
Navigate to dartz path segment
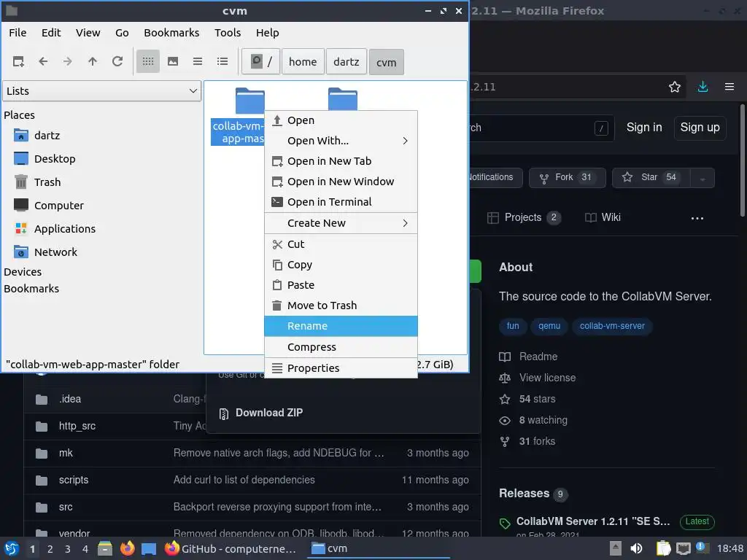pos(347,61)
